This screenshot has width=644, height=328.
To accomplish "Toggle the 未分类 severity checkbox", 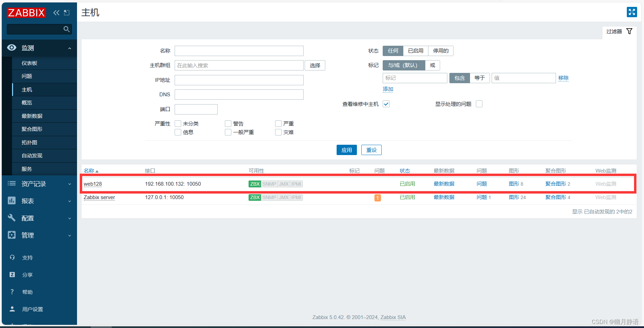I will coord(178,123).
